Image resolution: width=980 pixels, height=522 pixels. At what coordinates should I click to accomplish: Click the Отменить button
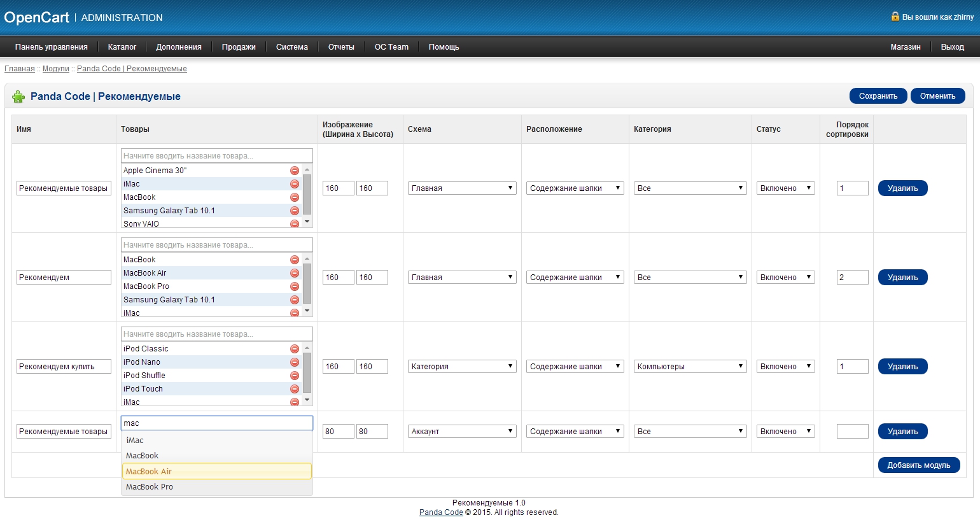[938, 96]
